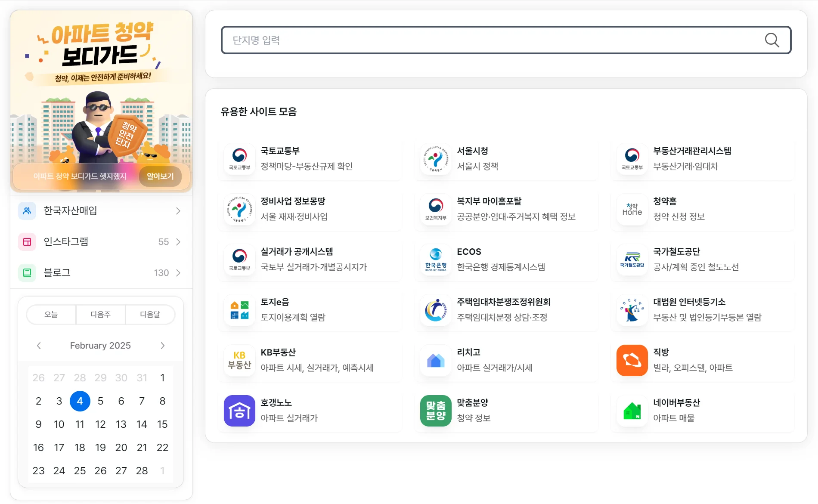Screen dimensions: 818x504
Task: Select the 오늘 range option
Action: [x=51, y=315]
